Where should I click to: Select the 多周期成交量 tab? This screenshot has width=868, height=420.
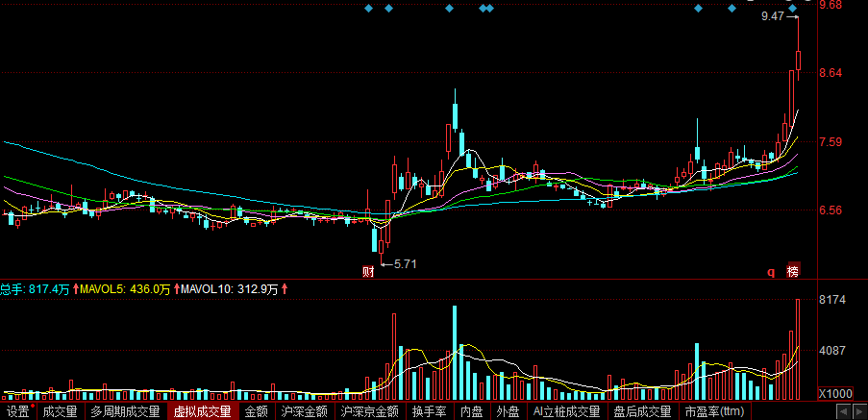click(x=126, y=411)
